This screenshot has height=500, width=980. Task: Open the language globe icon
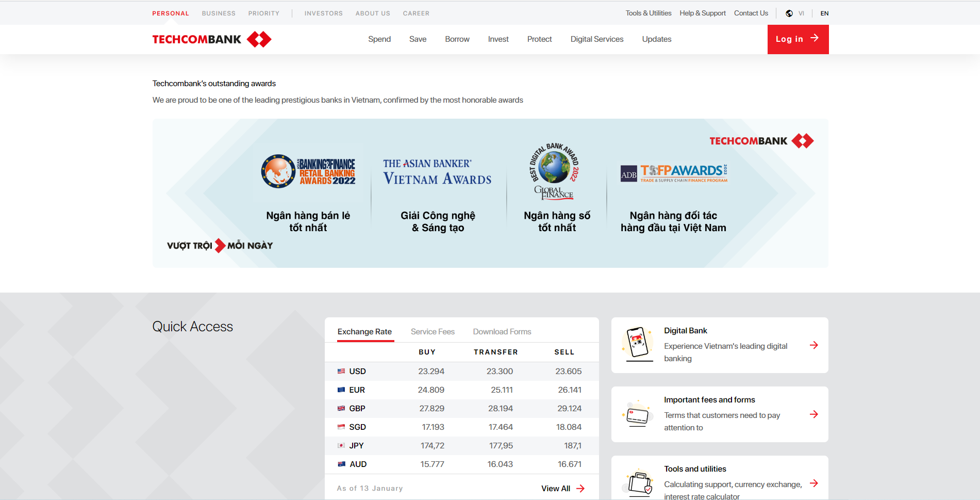[789, 13]
